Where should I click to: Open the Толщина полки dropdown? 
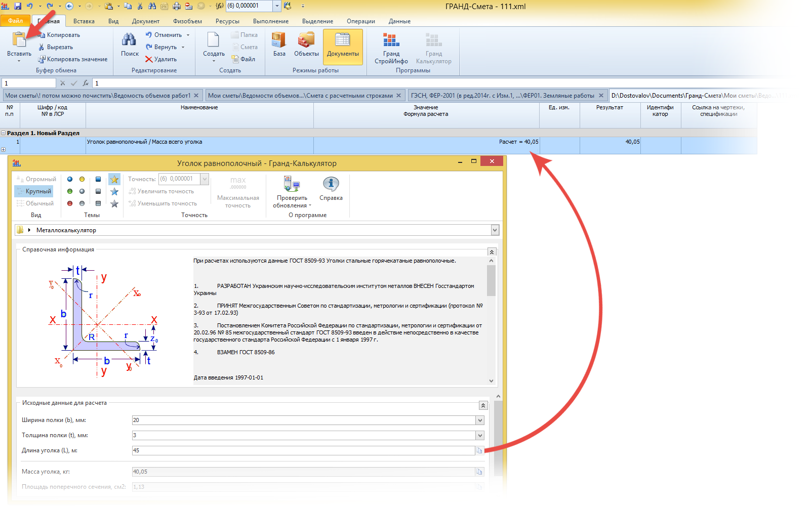(480, 436)
